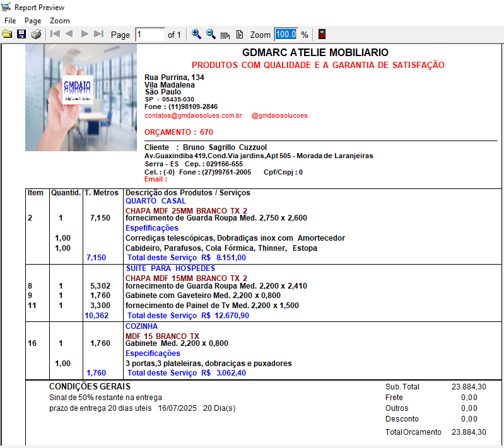Image resolution: width=504 pixels, height=448 pixels.
Task: Save the report with floppy disk icon
Action: tap(21, 34)
